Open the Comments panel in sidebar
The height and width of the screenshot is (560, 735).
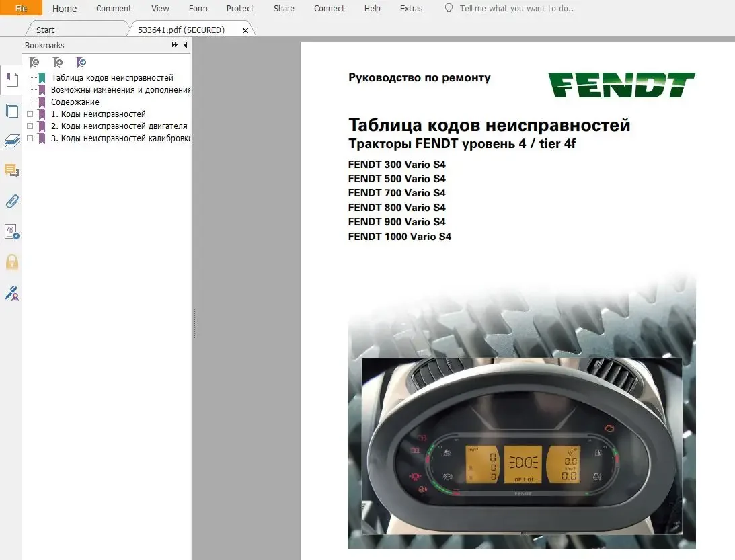pyautogui.click(x=11, y=171)
